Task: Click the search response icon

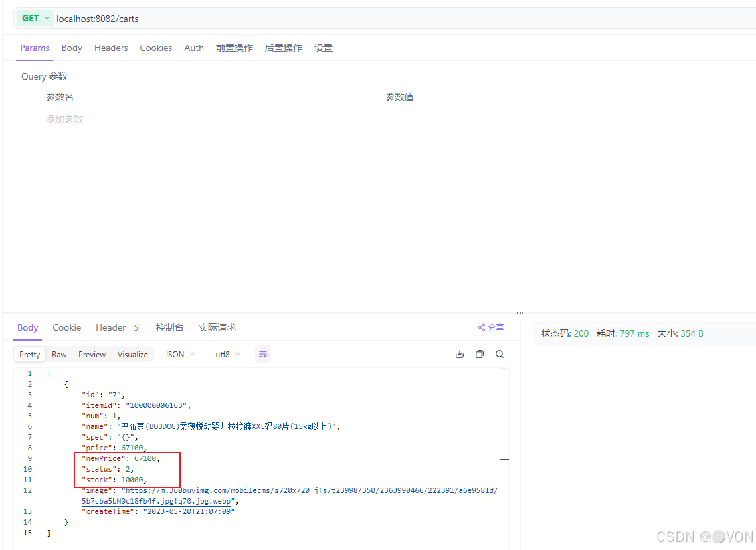Action: pos(500,354)
